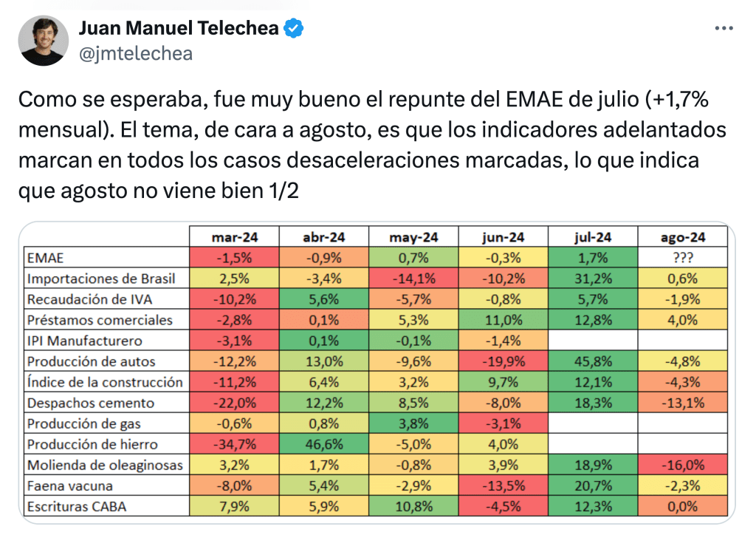Viewport: 756px width, 535px height.
Task: Click the green 46,6% cell
Action: coord(324,445)
